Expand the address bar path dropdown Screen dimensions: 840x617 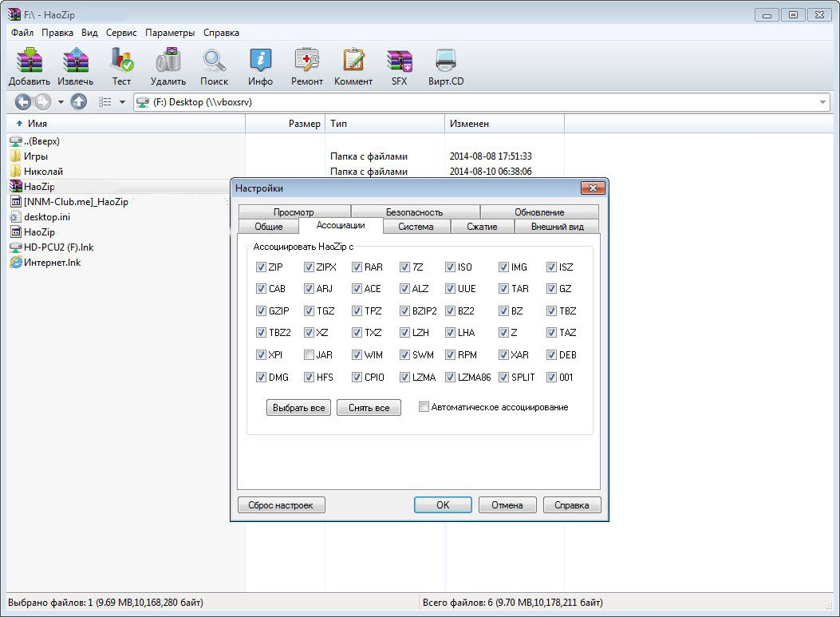[823, 102]
